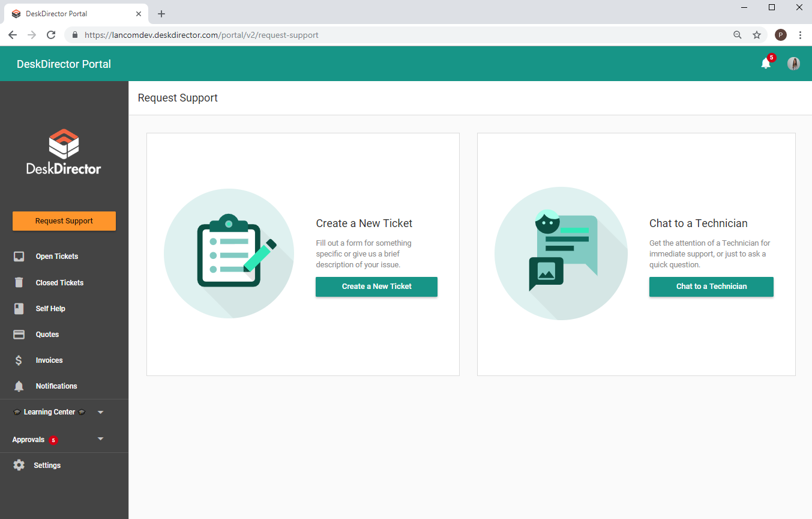
Task: Open a new browser tab
Action: pyautogui.click(x=161, y=14)
